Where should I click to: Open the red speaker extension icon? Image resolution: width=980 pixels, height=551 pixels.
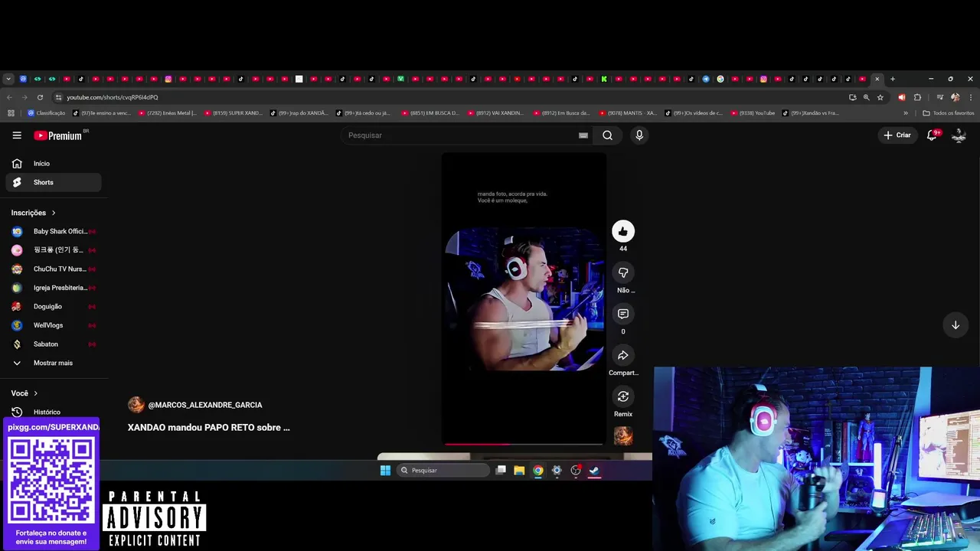click(x=902, y=97)
